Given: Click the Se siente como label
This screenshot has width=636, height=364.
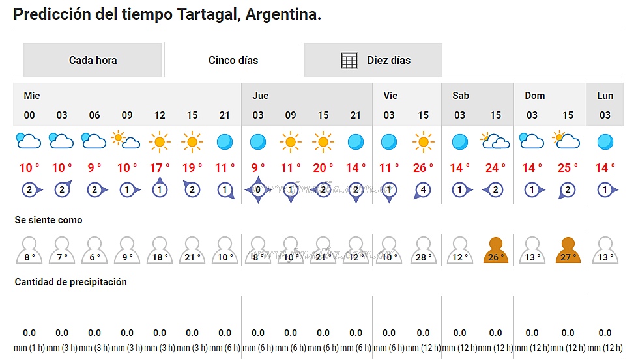Looking at the screenshot, I should [49, 220].
